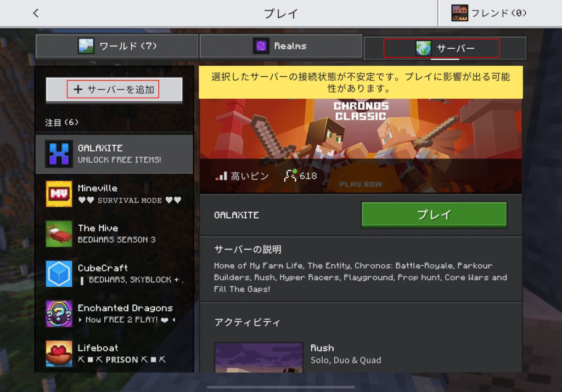Click the Enchanted Dragons logo icon

coord(59,314)
